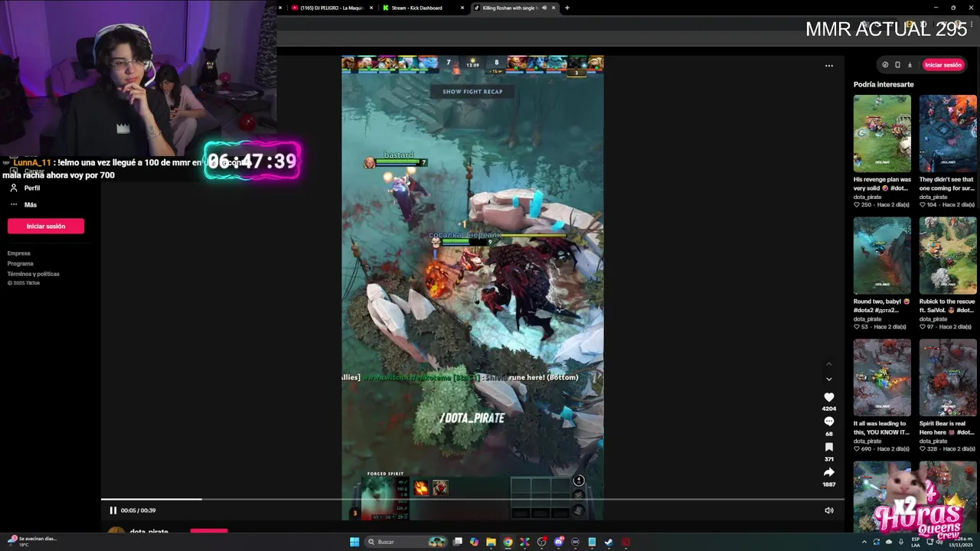Click the taskbar Buscar search box

[x=406, y=542]
